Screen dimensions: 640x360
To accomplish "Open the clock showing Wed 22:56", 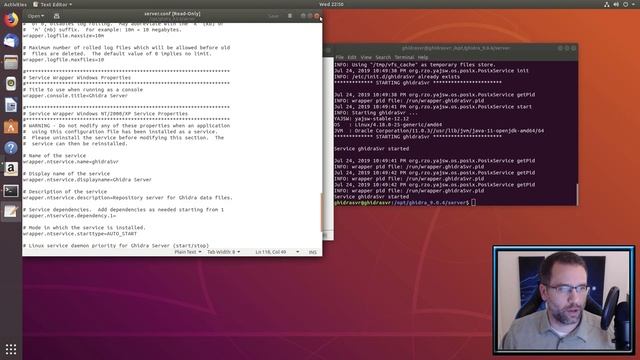I will 331,4.
